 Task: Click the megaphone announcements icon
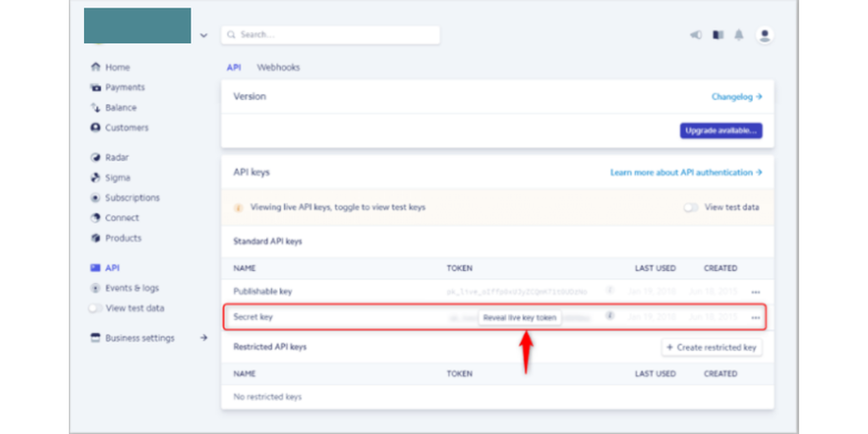696,35
